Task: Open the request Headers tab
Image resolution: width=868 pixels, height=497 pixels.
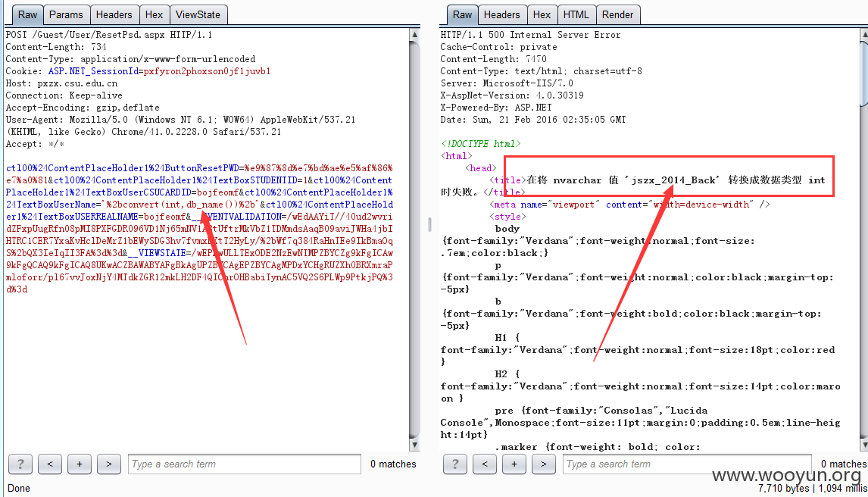Action: coord(114,15)
